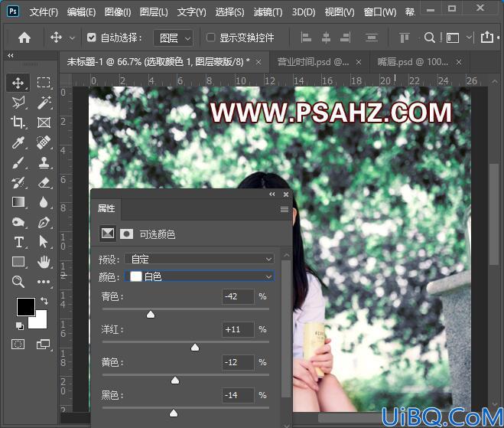Select the Frame tool
The width and height of the screenshot is (504, 428).
tap(44, 123)
